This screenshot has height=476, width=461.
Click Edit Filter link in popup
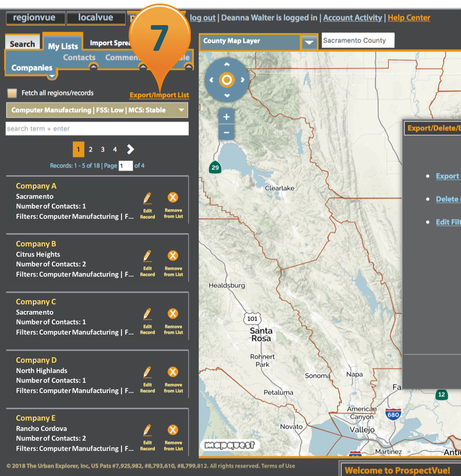pos(448,222)
